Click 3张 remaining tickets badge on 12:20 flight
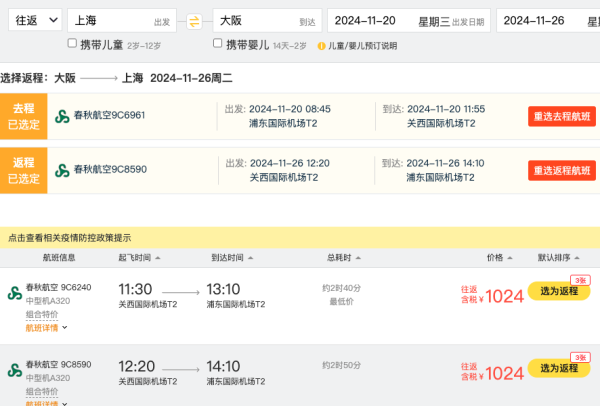This screenshot has height=406, width=600. [x=580, y=357]
